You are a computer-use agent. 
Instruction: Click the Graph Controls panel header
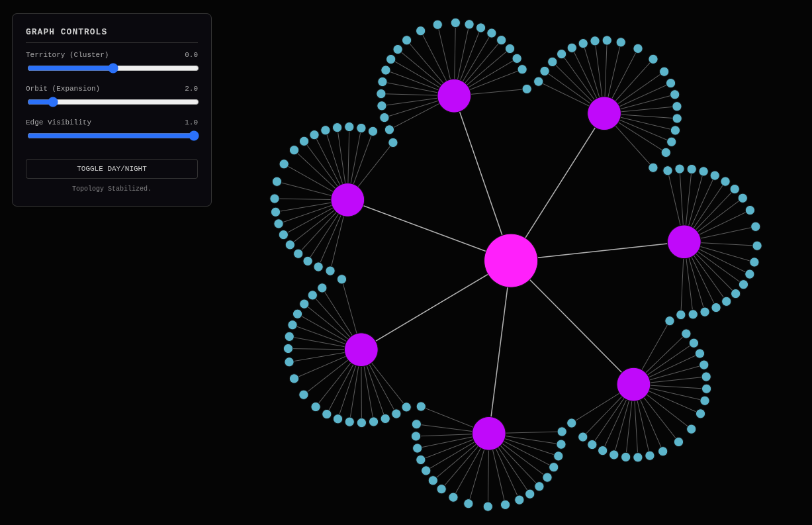pos(66,31)
